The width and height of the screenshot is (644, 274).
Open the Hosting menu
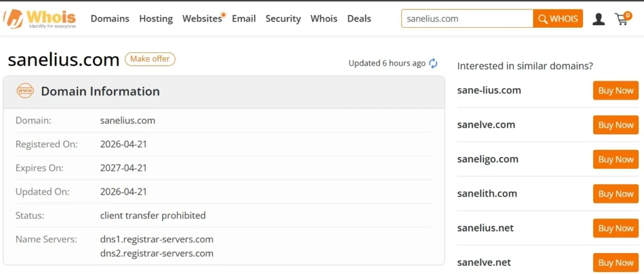tap(156, 18)
